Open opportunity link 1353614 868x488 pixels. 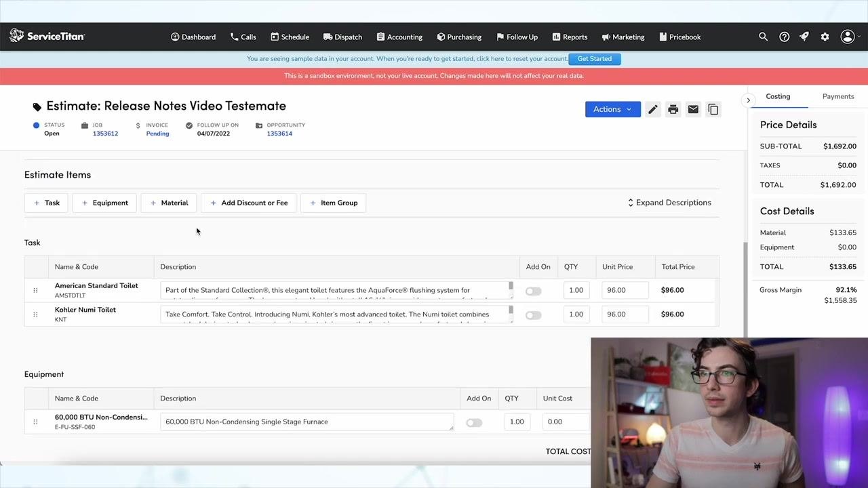pyautogui.click(x=279, y=134)
